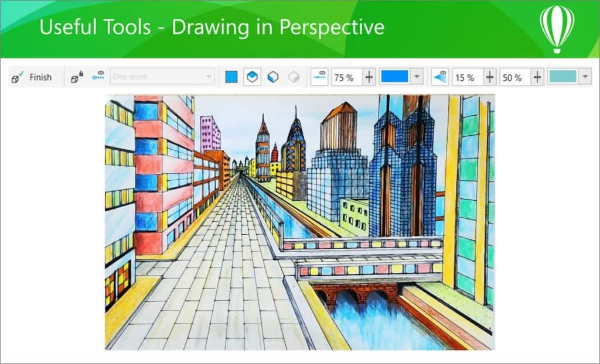
Task: Adjust the stepper beside 50 %
Action: point(537,77)
